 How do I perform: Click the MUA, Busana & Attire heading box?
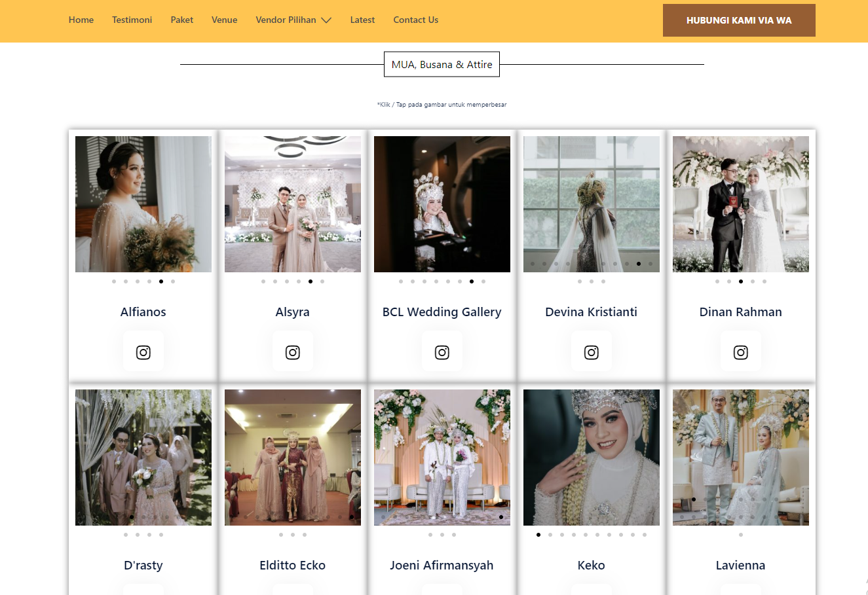[442, 64]
